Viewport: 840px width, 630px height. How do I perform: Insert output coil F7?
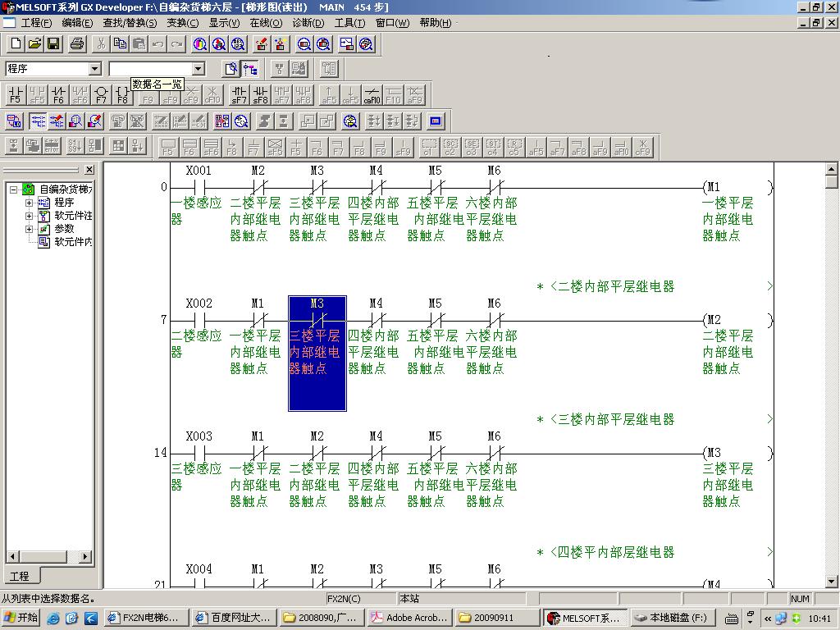[101, 95]
